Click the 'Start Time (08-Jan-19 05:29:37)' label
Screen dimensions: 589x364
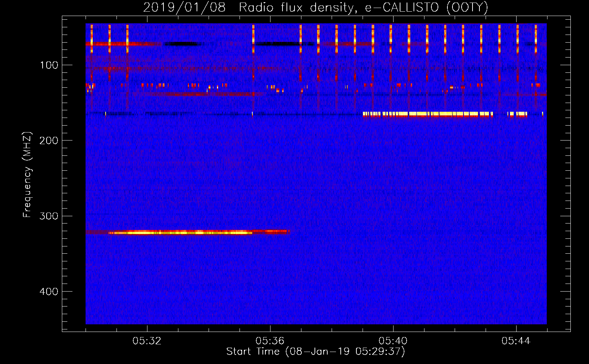coord(316,352)
